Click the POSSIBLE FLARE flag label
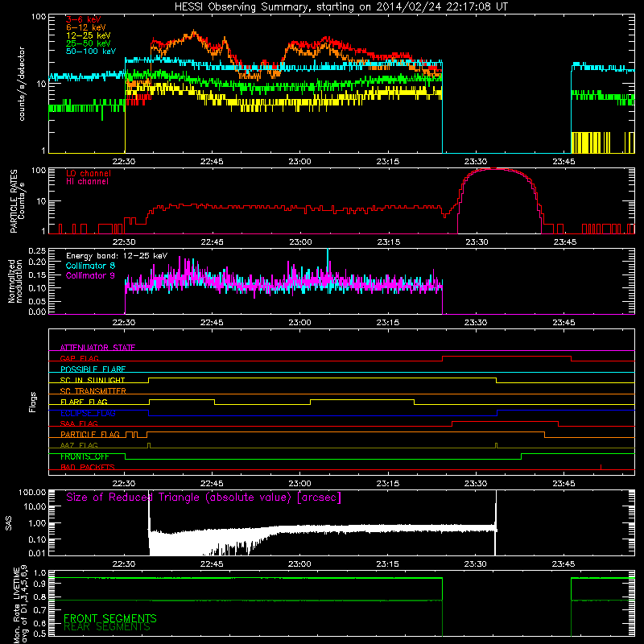 (x=93, y=369)
